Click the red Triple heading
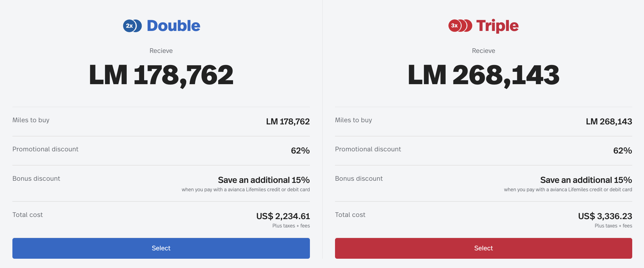 tap(497, 26)
